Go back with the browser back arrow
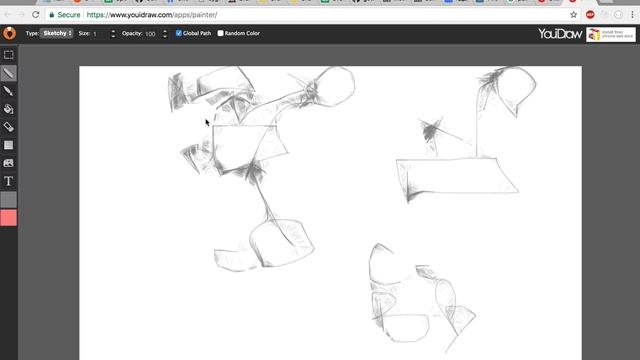 pyautogui.click(x=8, y=15)
